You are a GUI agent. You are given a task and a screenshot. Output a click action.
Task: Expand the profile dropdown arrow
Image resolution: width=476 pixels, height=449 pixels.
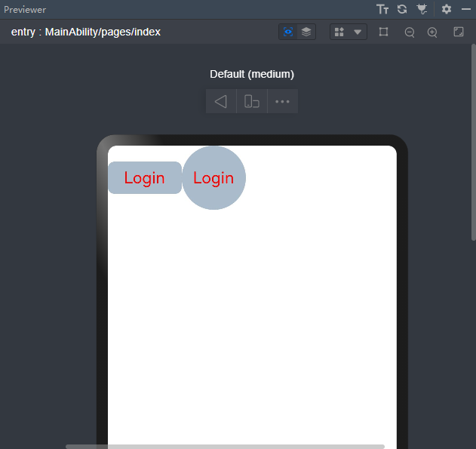point(358,32)
